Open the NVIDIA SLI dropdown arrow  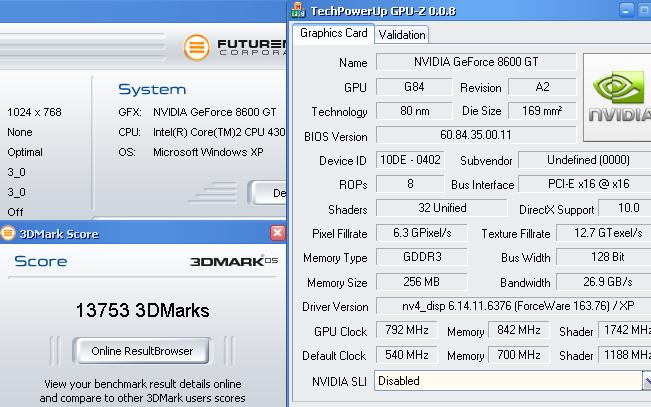pos(647,381)
